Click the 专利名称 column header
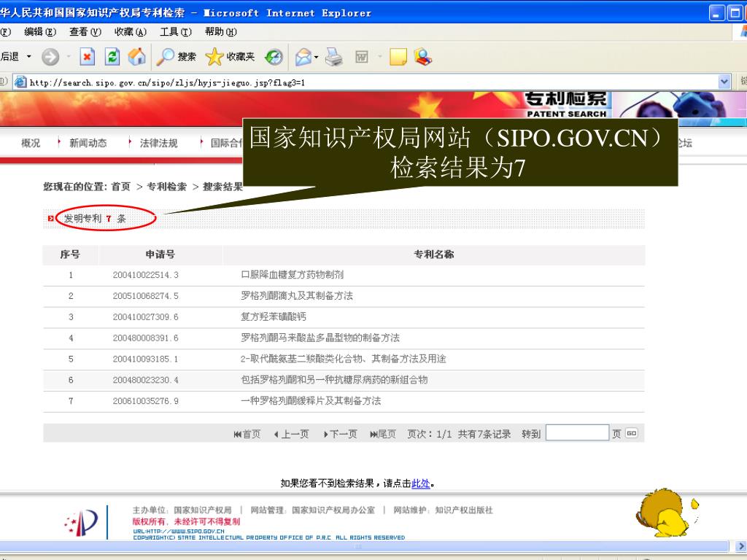 click(433, 254)
